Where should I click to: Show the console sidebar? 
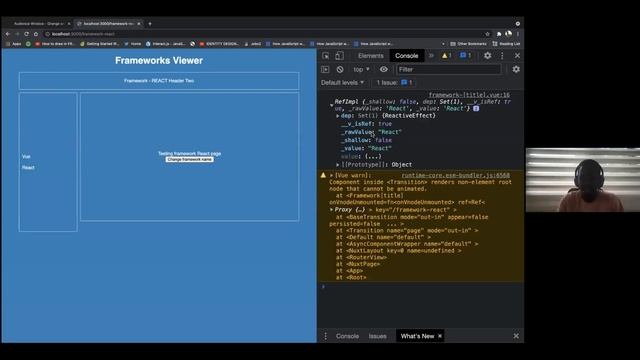(x=325, y=69)
